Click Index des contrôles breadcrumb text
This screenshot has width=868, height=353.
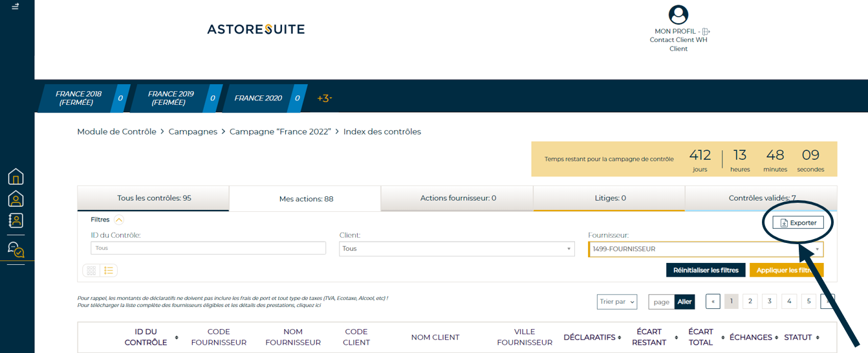pyautogui.click(x=382, y=131)
